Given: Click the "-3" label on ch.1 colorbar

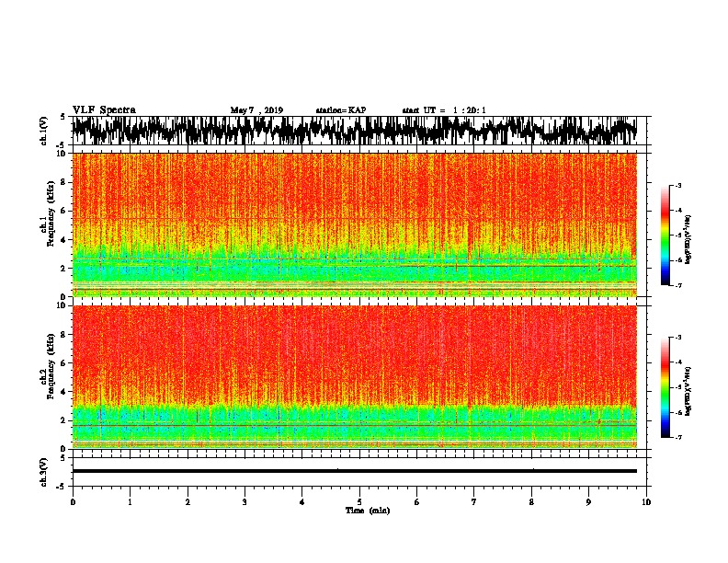Looking at the screenshot, I should pyautogui.click(x=678, y=186).
